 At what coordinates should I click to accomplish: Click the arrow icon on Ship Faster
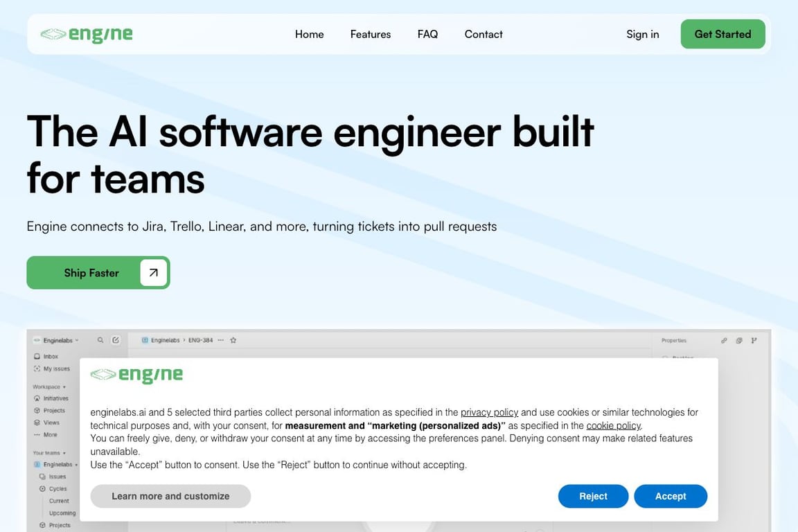pyautogui.click(x=153, y=273)
